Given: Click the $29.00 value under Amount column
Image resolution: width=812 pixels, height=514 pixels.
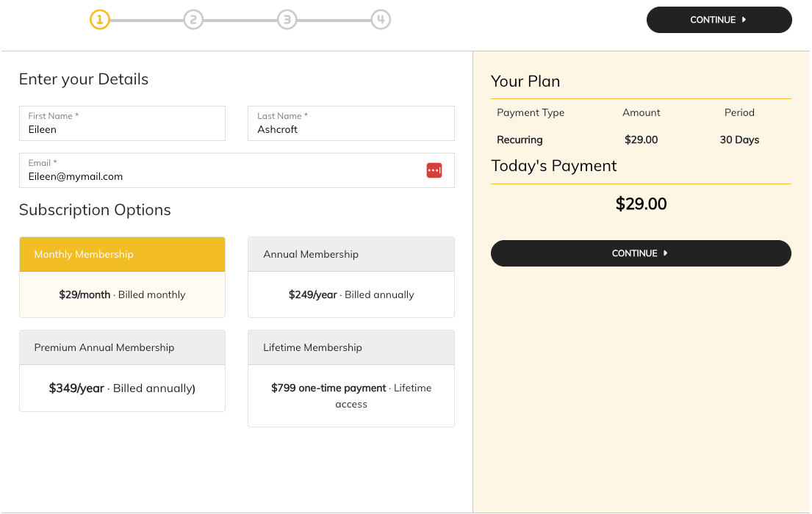Looking at the screenshot, I should [x=641, y=140].
